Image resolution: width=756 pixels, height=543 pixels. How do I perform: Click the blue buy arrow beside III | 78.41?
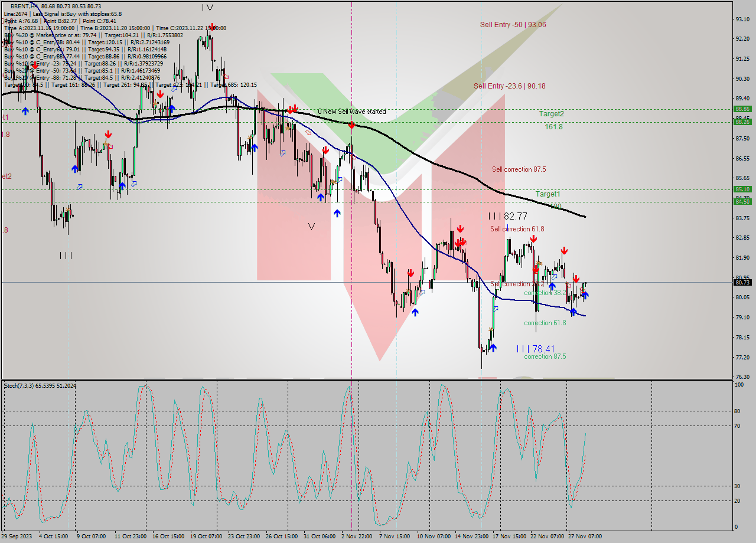point(493,348)
